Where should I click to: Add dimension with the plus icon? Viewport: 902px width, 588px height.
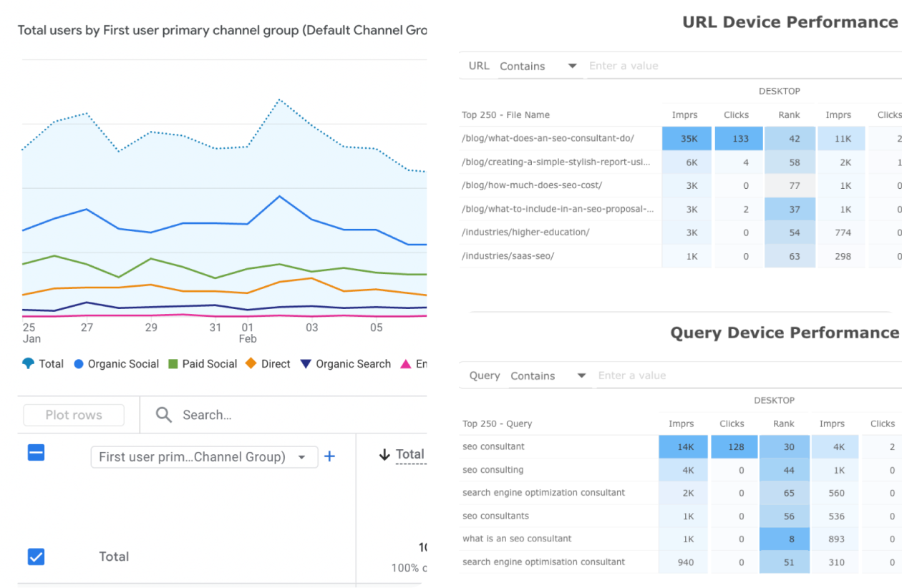click(329, 456)
